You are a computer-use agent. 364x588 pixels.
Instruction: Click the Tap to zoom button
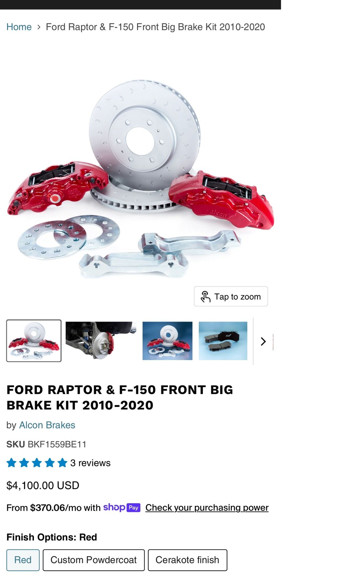click(231, 296)
